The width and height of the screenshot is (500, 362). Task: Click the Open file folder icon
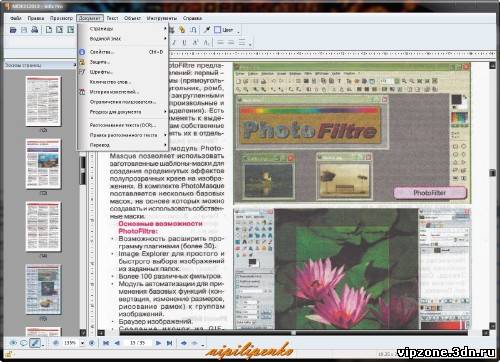pyautogui.click(x=13, y=30)
